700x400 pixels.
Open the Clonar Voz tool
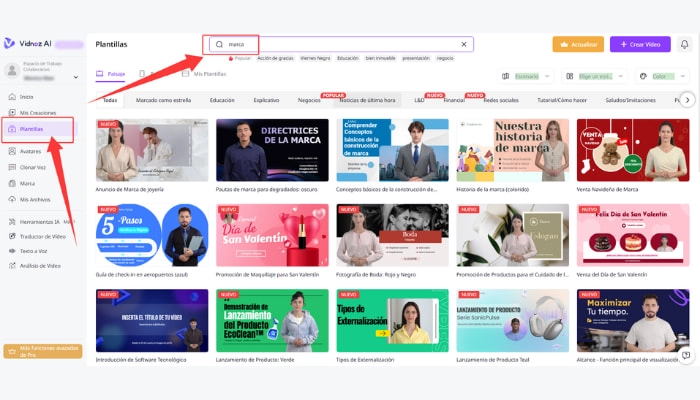(32, 167)
